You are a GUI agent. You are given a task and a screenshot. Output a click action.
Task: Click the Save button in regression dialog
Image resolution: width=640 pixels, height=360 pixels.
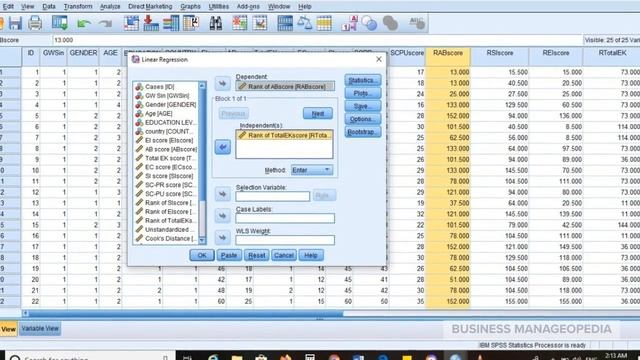click(x=362, y=106)
